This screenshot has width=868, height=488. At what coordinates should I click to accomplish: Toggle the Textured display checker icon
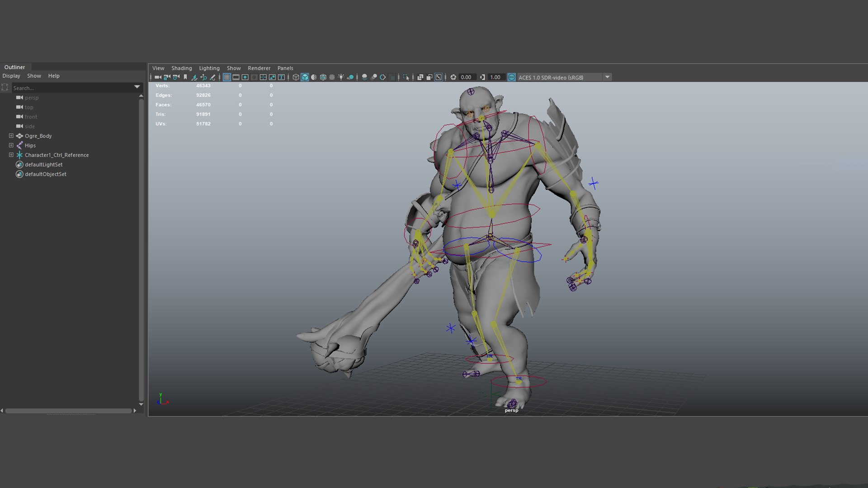click(x=332, y=77)
